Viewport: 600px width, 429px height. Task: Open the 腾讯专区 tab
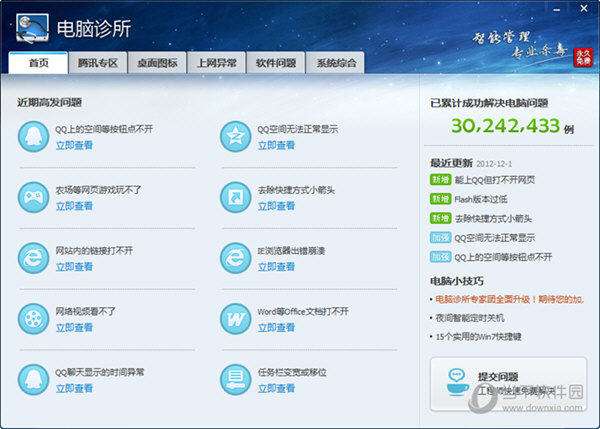click(98, 63)
